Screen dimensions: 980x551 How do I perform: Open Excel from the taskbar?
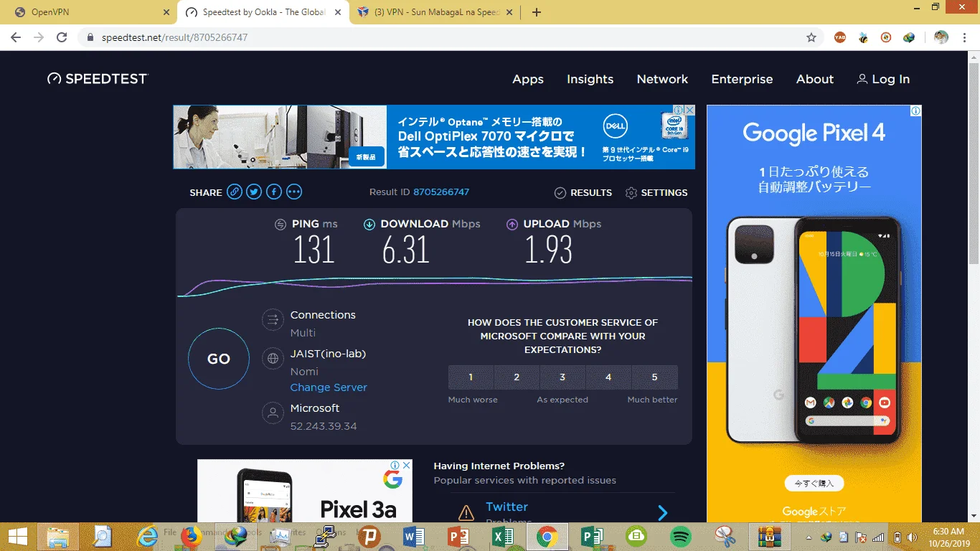pyautogui.click(x=503, y=536)
